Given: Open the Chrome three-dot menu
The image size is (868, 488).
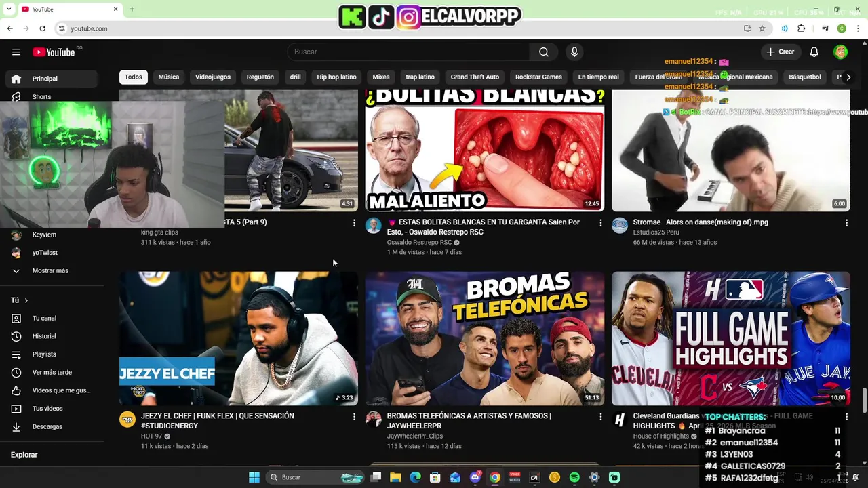Looking at the screenshot, I should tap(858, 28).
